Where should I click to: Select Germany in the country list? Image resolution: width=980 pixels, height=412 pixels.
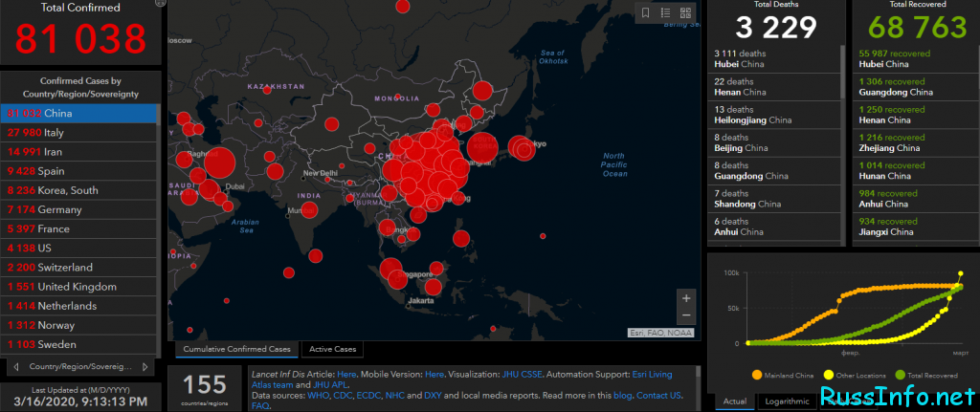click(x=78, y=209)
